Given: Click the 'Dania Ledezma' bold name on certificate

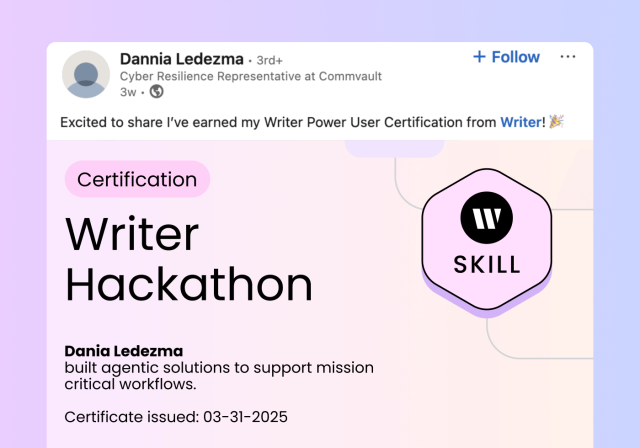Looking at the screenshot, I should [x=124, y=351].
